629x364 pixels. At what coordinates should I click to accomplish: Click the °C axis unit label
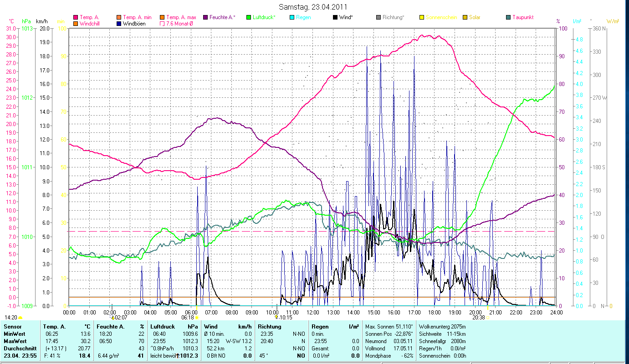(x=12, y=21)
